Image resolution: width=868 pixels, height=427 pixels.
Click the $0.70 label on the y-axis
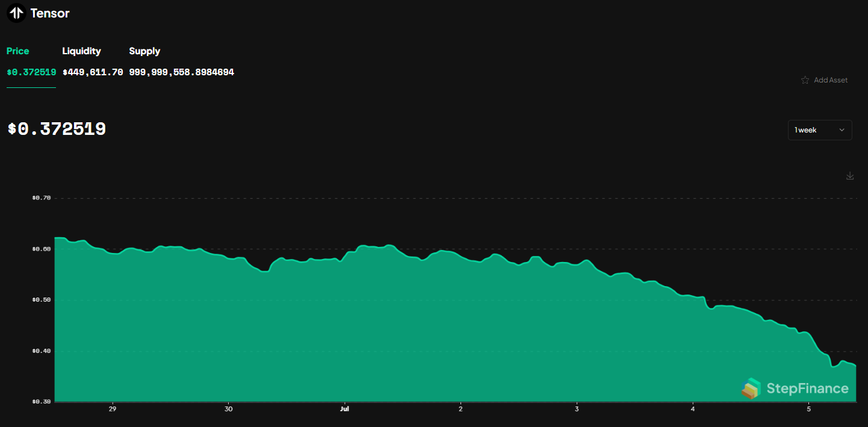(40, 198)
